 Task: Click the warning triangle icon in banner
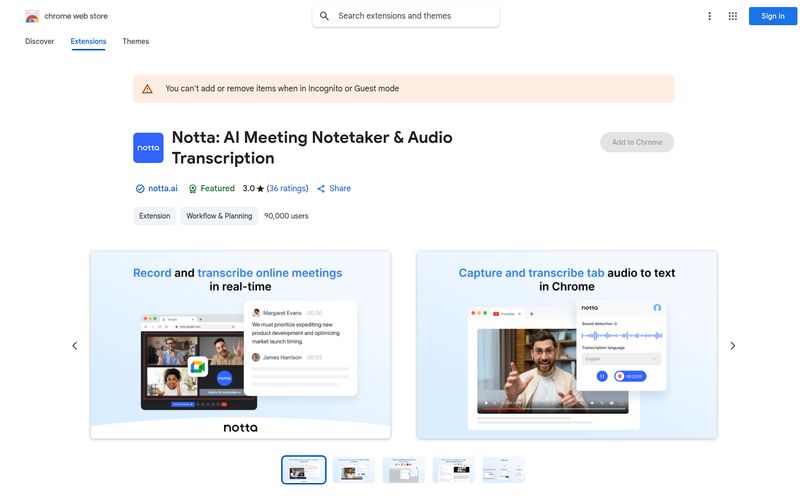pos(147,89)
